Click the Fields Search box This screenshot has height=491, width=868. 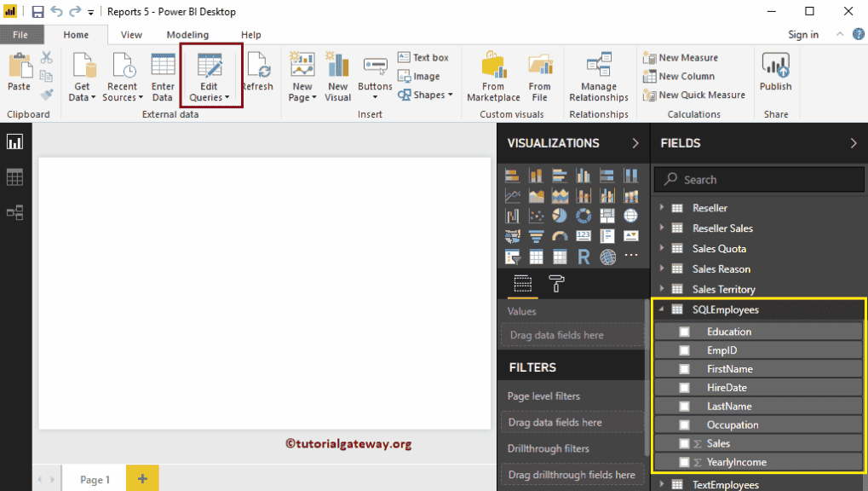tap(759, 180)
